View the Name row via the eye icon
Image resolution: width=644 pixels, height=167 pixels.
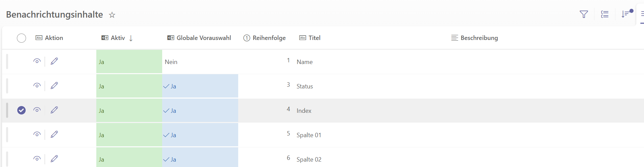[x=37, y=61]
